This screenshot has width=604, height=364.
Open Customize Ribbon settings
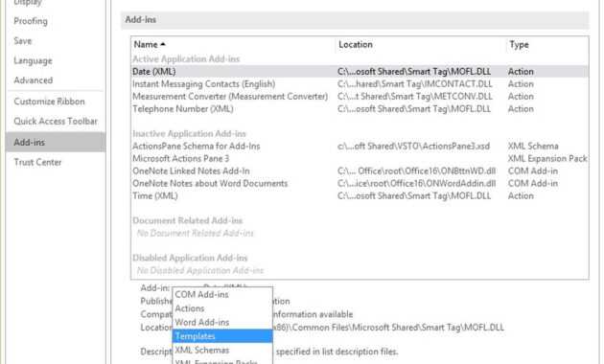pyautogui.click(x=49, y=102)
